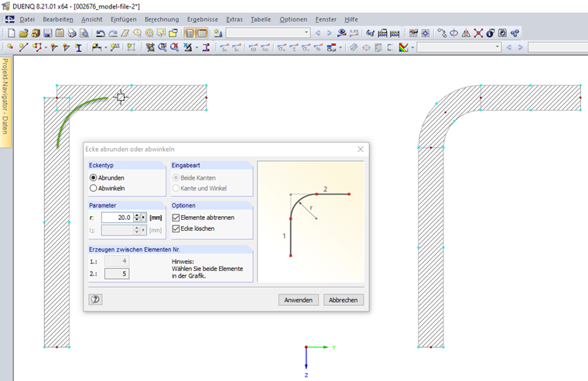588x381 pixels.
Task: Open the Datei menu
Action: [x=27, y=19]
